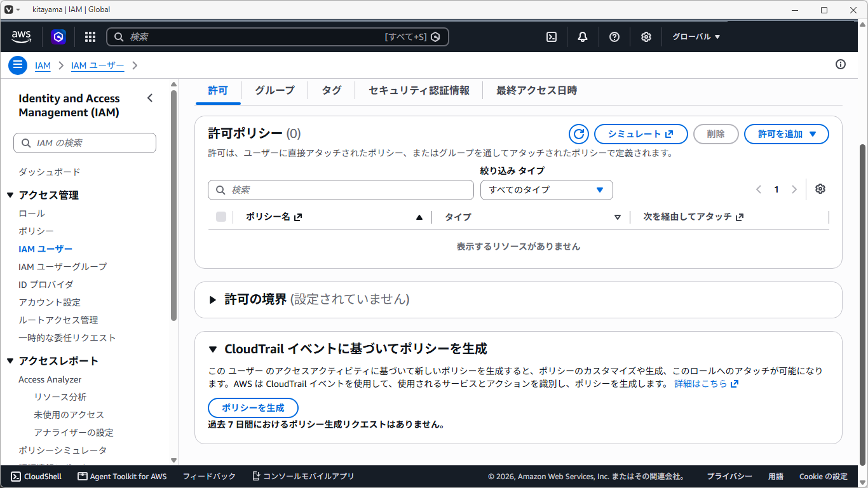The height and width of the screenshot is (488, 868).
Task: Switch to the グループ tab
Action: tap(275, 90)
